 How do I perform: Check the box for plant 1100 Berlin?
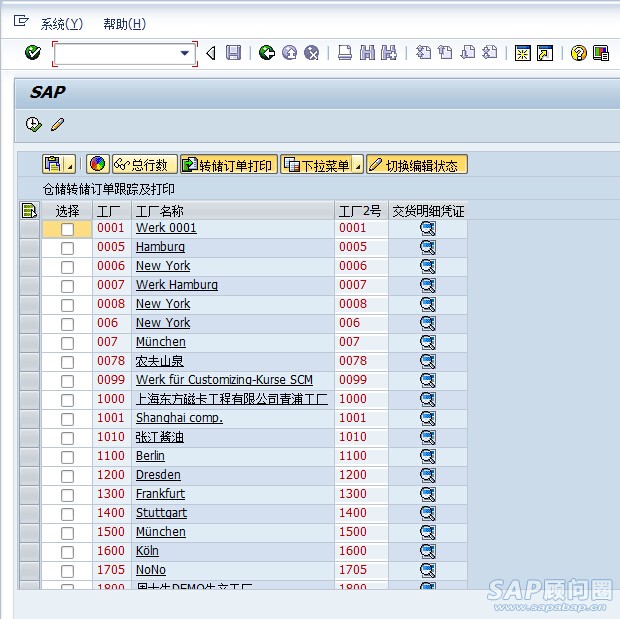[67, 457]
